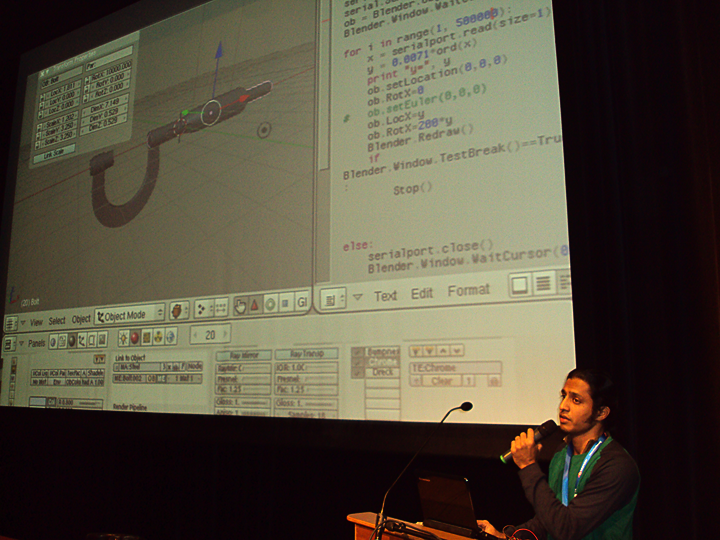The height and width of the screenshot is (540, 720).
Task: Open the text editor window type selector
Action: coord(332,299)
